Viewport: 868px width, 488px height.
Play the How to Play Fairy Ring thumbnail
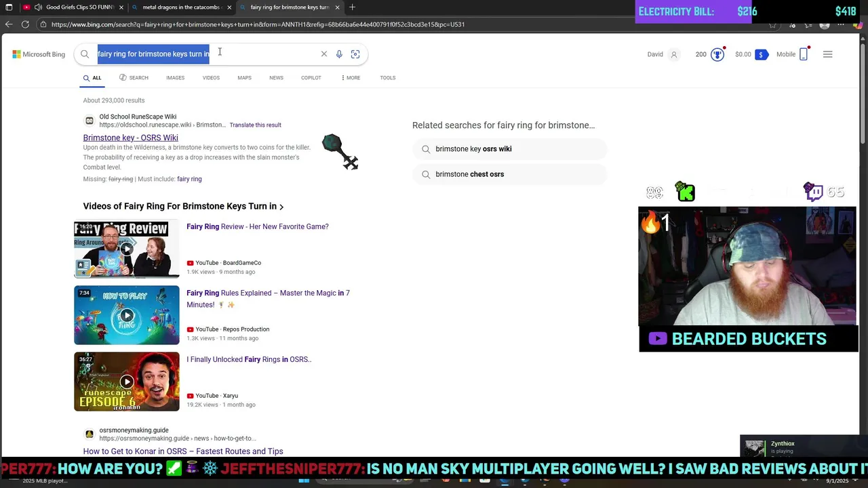pyautogui.click(x=127, y=315)
